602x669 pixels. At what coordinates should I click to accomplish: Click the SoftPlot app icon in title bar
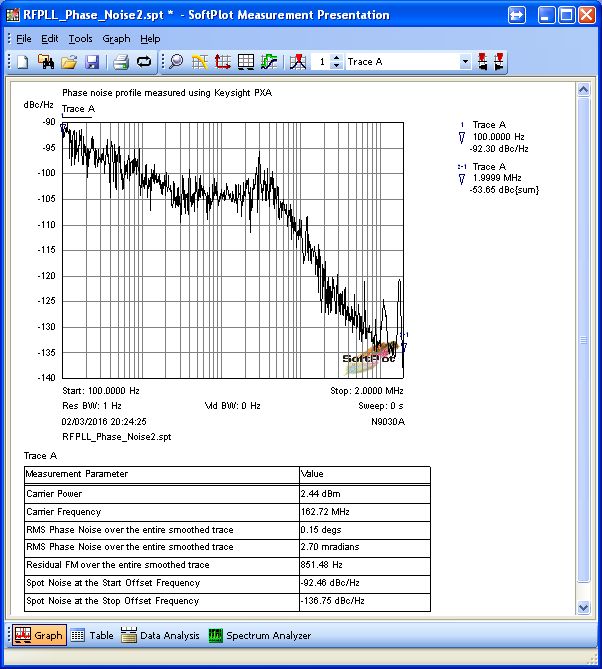(13, 15)
